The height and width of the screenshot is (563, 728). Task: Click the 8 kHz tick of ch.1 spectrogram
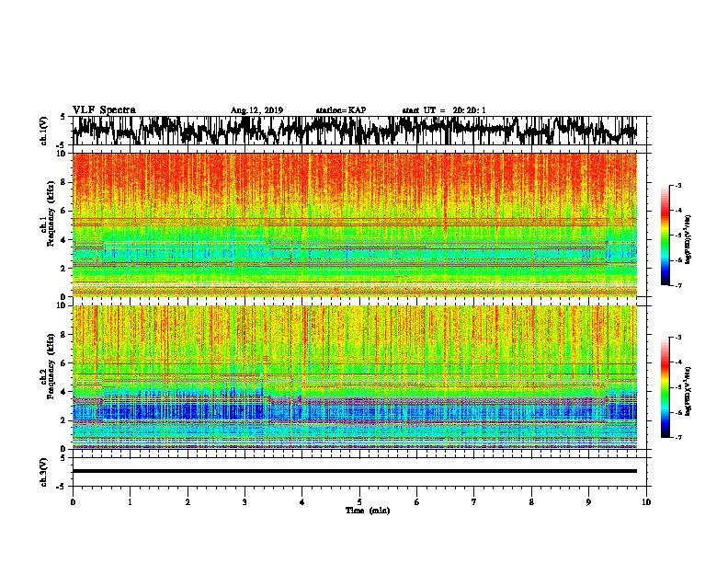pyautogui.click(x=64, y=182)
